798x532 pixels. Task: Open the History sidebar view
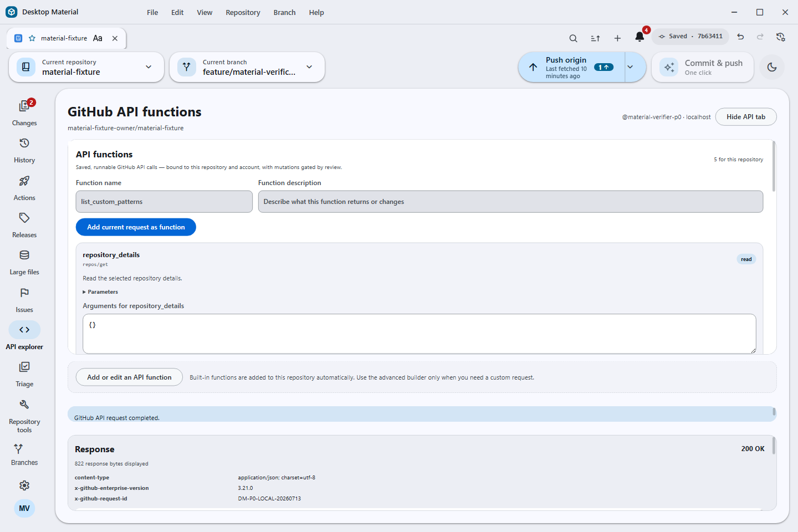24,150
